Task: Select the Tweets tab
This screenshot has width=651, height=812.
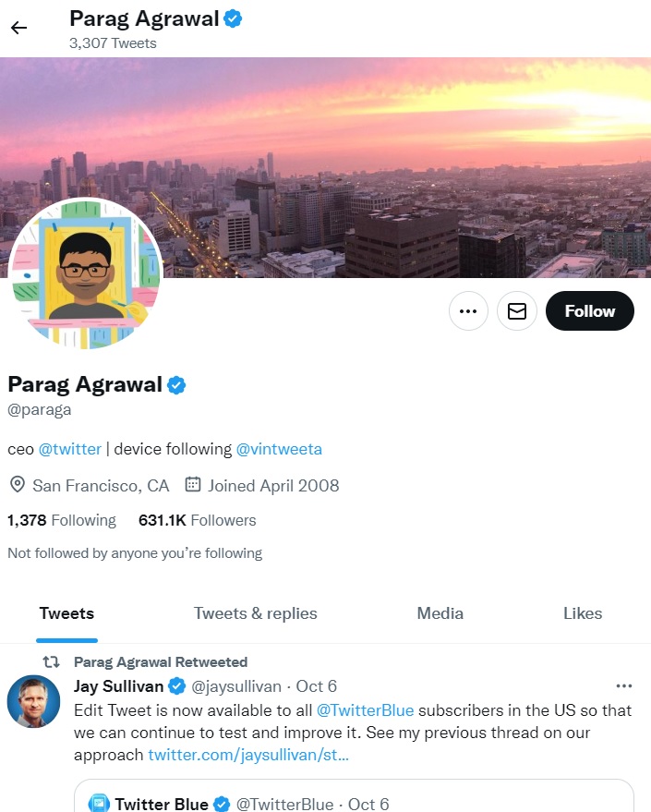Action: pos(66,613)
